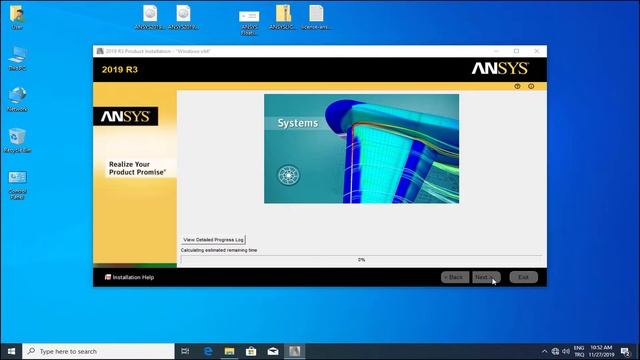Close the ANSYS installer window
This screenshot has height=360, width=640.
[x=536, y=51]
